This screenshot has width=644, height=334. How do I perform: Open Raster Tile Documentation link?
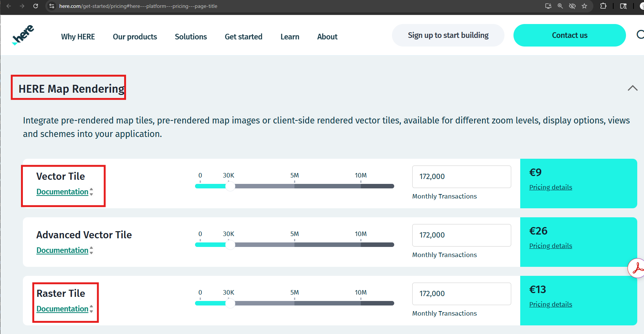coord(62,309)
